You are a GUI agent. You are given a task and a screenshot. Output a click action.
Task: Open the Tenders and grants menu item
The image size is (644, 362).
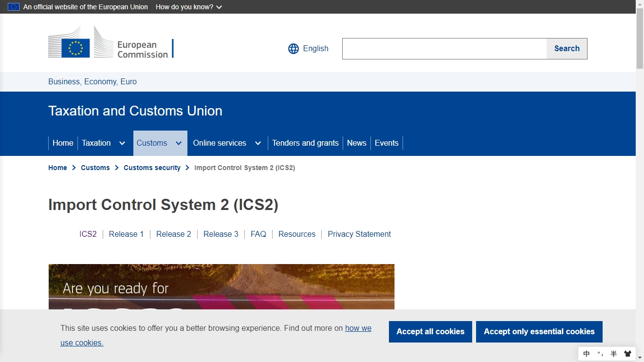pyautogui.click(x=305, y=143)
